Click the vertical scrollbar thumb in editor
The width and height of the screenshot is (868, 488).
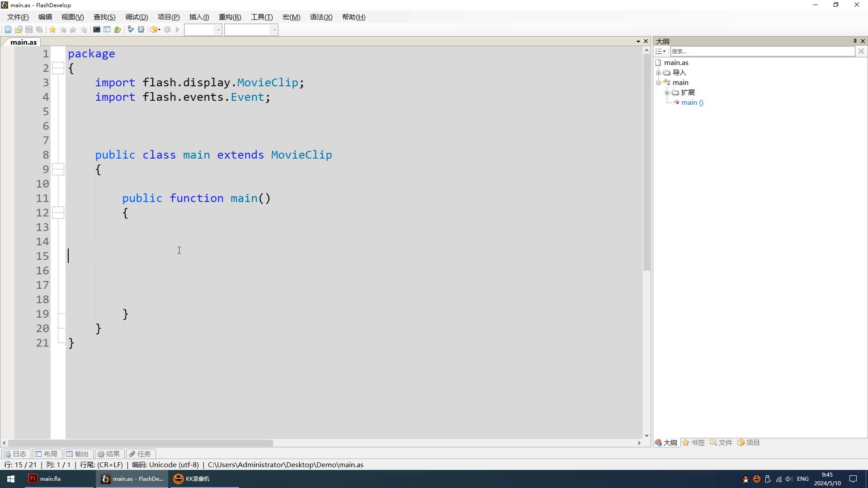646,163
